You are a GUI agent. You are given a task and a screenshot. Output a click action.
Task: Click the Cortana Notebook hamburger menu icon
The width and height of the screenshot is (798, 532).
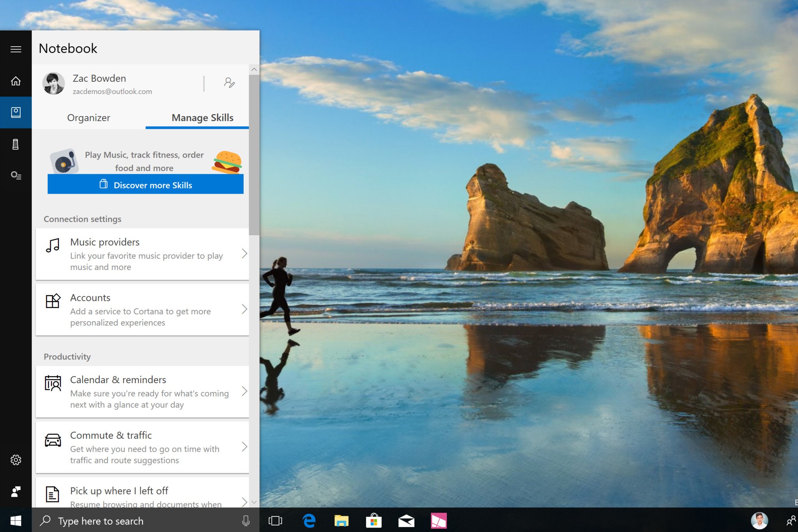tap(16, 49)
